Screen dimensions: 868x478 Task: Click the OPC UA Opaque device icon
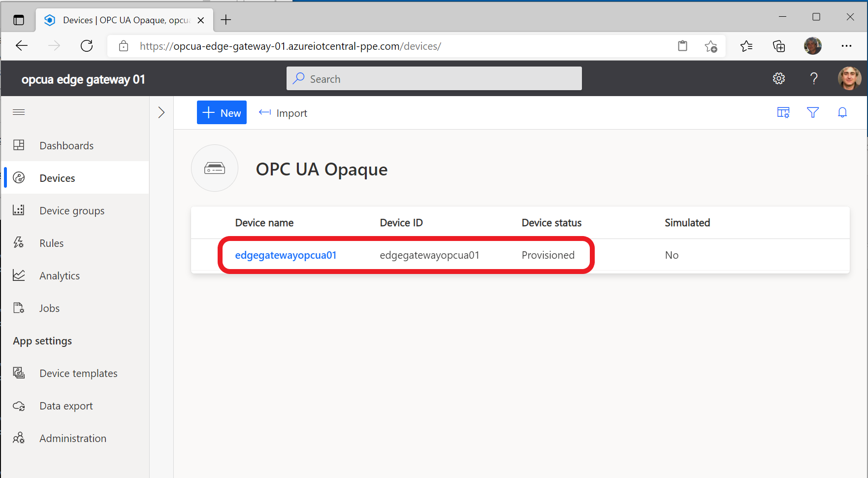[x=215, y=168]
